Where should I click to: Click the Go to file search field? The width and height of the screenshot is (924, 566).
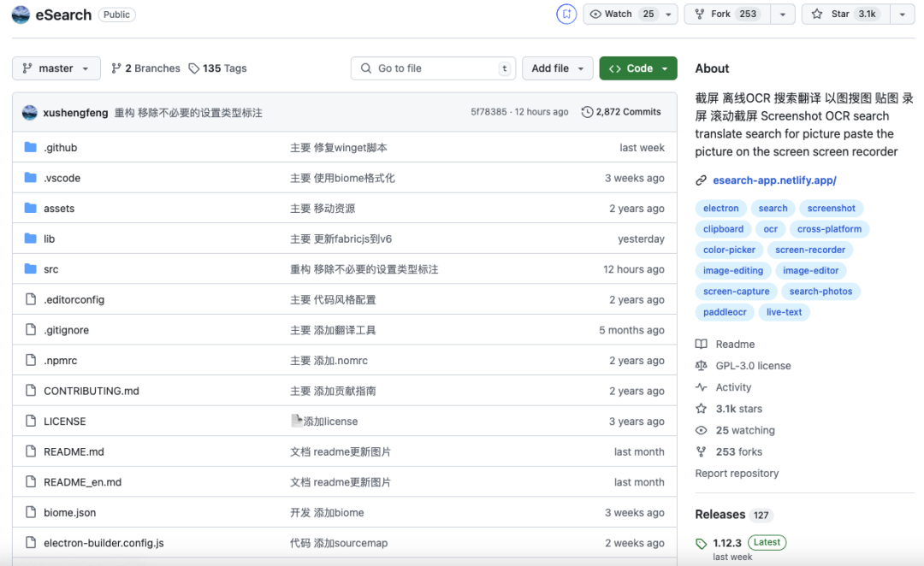[x=433, y=68]
